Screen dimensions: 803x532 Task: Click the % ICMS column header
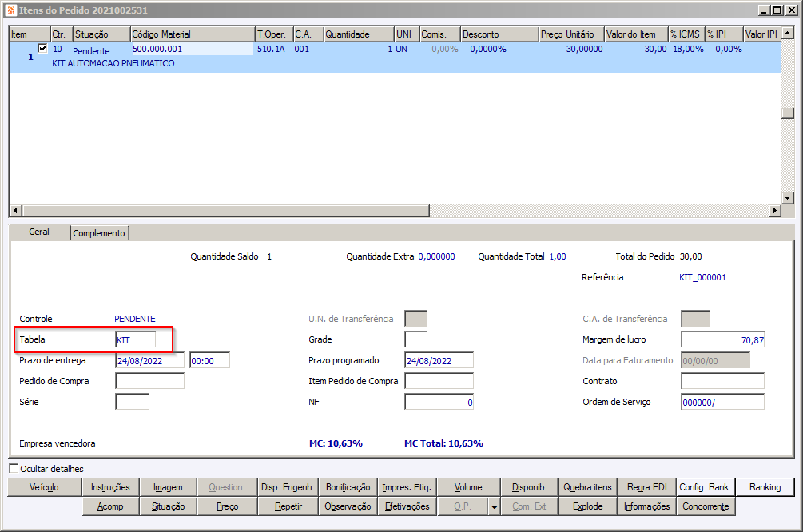coord(686,34)
